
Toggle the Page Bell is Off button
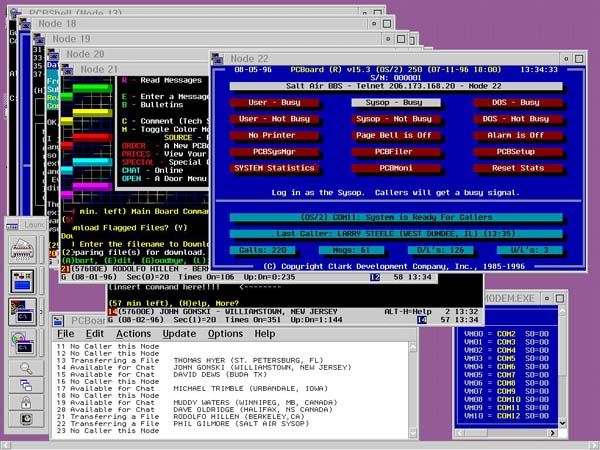pyautogui.click(x=396, y=135)
